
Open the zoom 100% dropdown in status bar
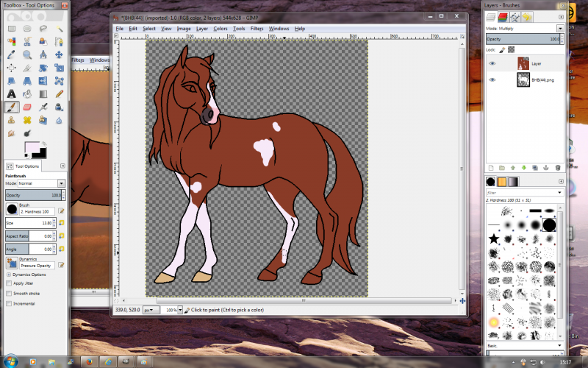[x=180, y=310]
